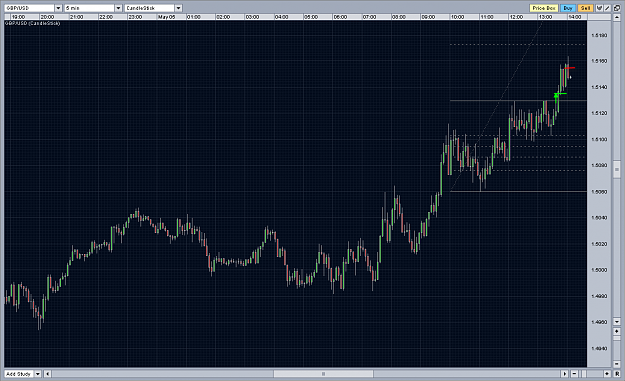Open the CandleStick chart type dropdown arrow
Viewport: 625px width, 381px height.
179,8
